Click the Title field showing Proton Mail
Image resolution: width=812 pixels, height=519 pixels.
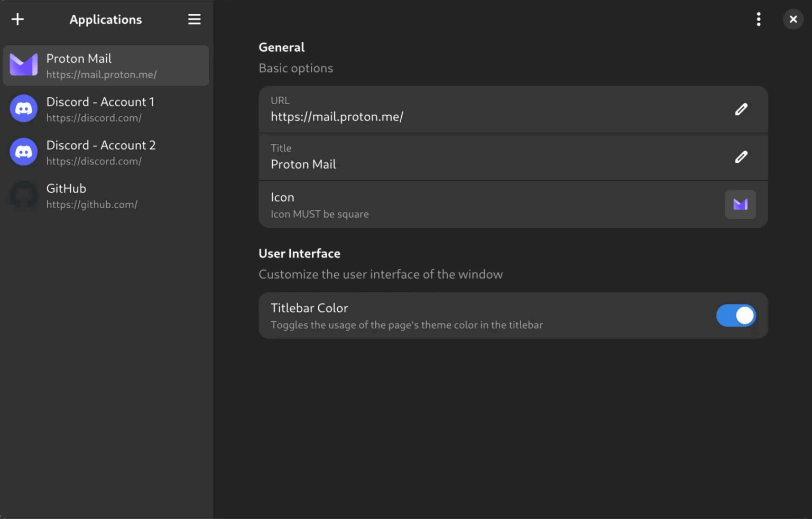476,157
